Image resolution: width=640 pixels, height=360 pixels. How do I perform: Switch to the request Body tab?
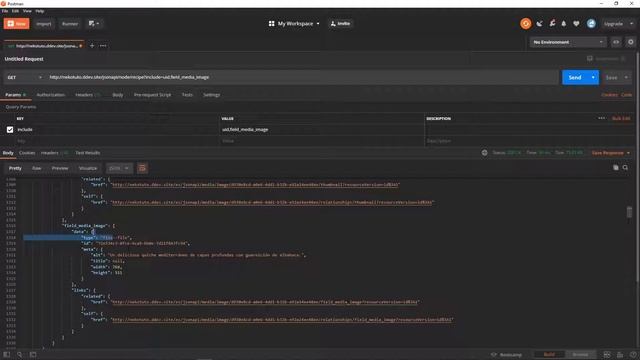click(x=118, y=95)
